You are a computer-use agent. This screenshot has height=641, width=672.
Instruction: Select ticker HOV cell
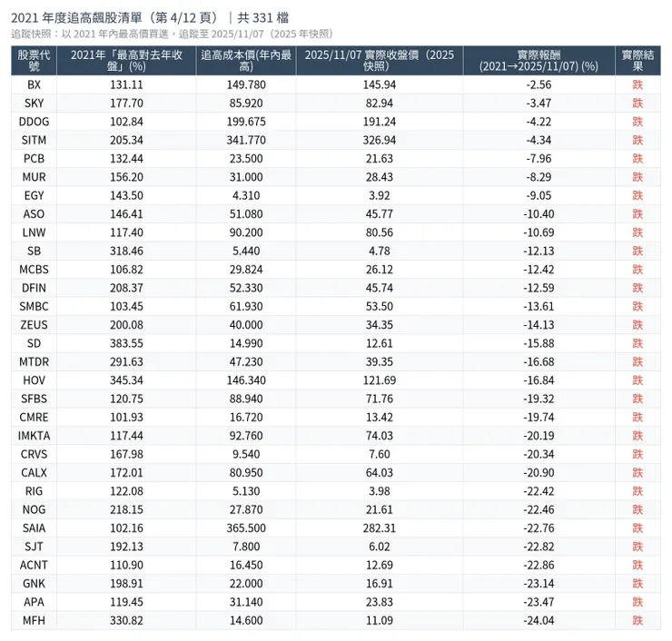click(x=34, y=380)
